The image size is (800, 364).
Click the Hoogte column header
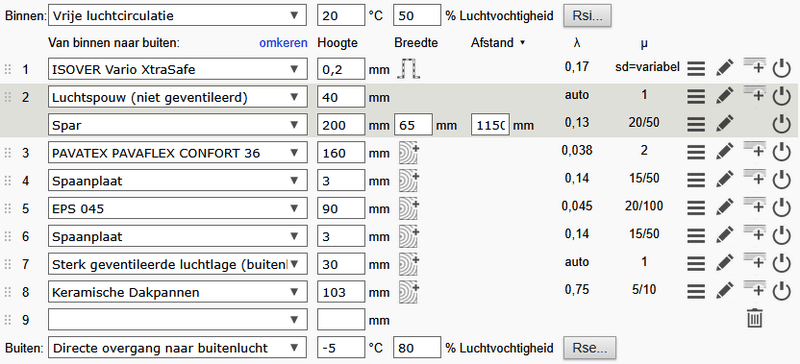338,43
